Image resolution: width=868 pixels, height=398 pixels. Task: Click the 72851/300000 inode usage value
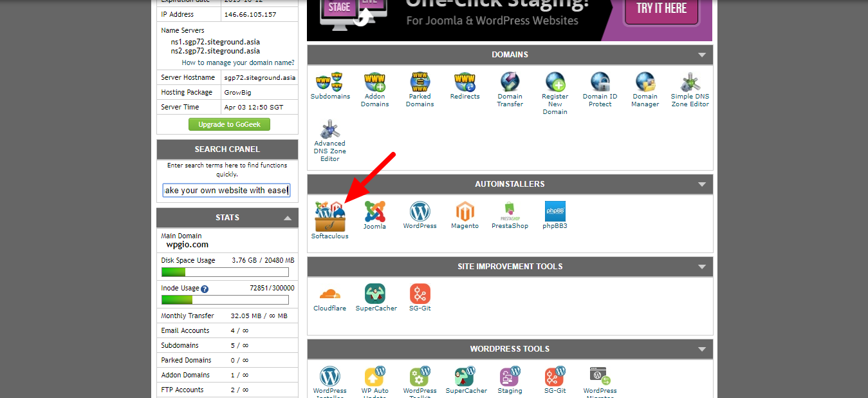tap(272, 288)
